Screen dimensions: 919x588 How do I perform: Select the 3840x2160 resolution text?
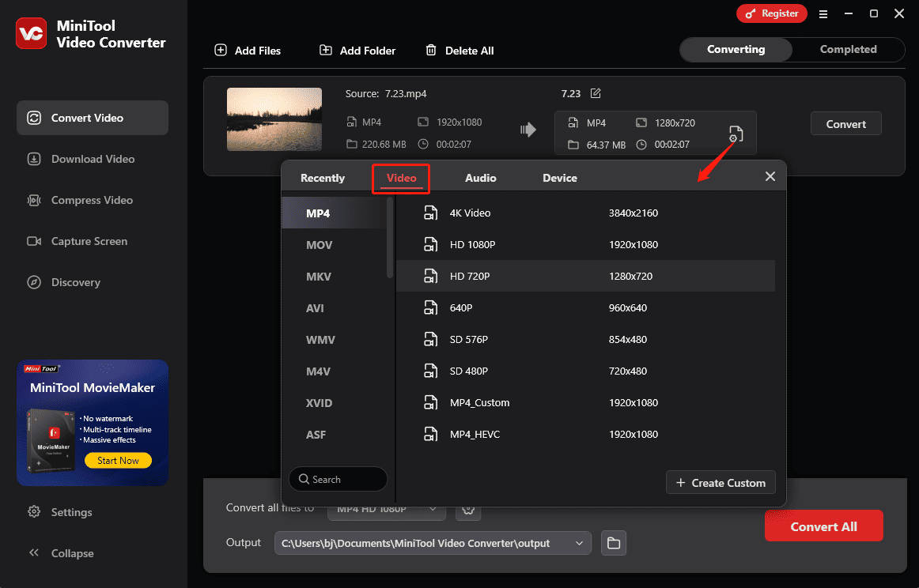coord(633,213)
